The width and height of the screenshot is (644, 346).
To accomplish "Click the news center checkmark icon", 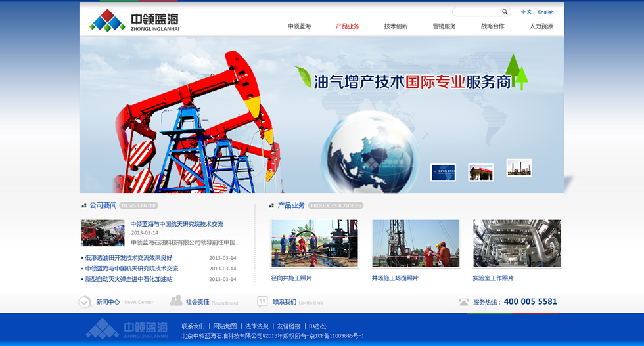I will 85,302.
